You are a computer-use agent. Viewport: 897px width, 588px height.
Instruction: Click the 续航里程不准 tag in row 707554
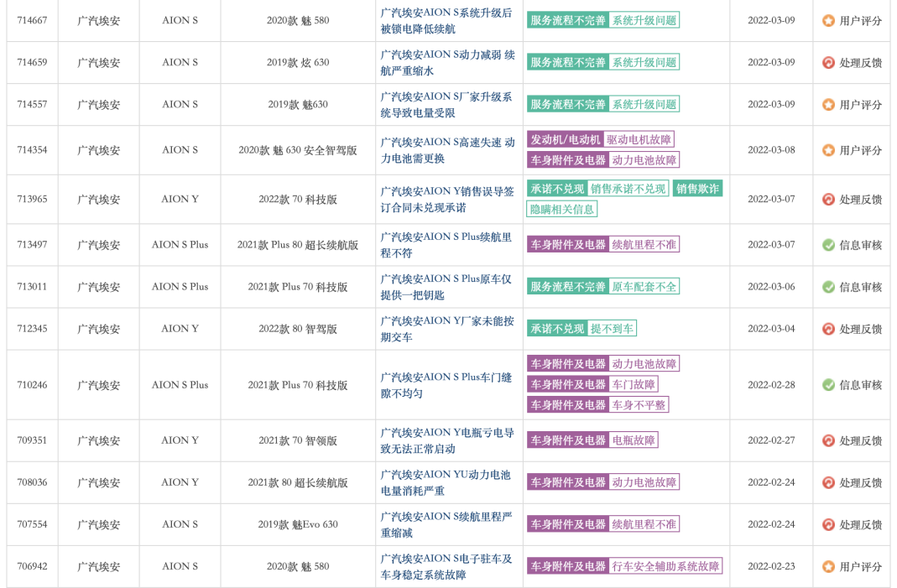point(644,524)
